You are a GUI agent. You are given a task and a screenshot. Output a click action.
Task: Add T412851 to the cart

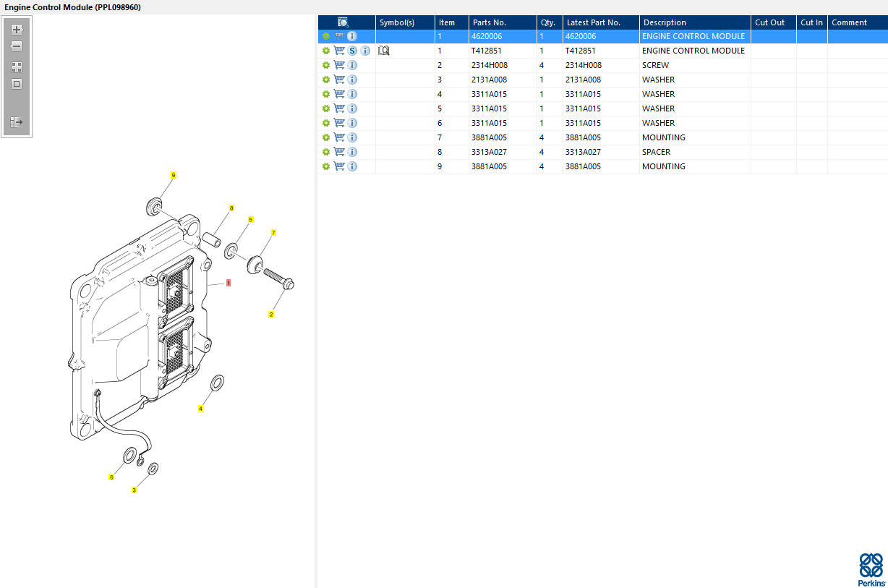tap(339, 51)
